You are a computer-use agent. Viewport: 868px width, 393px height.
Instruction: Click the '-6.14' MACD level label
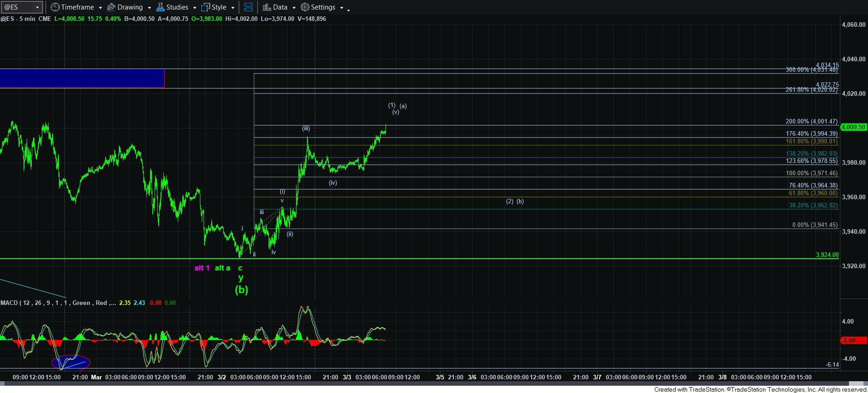click(x=832, y=365)
